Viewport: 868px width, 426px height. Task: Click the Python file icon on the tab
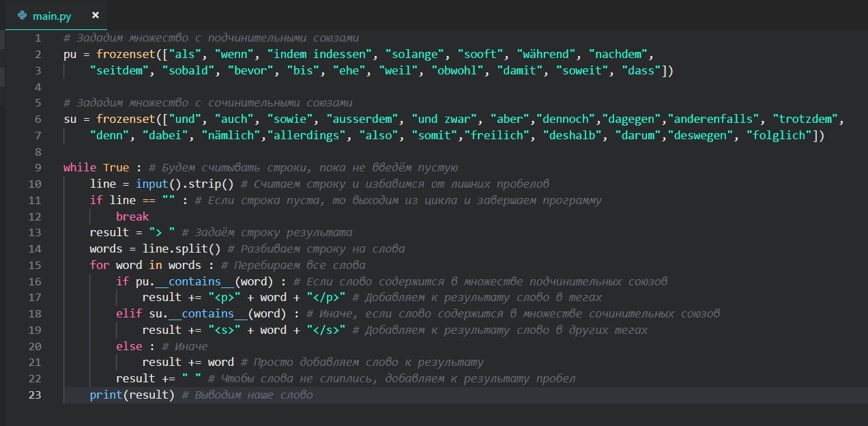pos(23,15)
